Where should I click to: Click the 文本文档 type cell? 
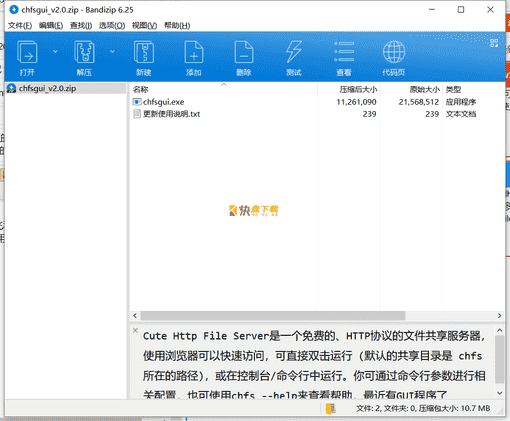[x=461, y=114]
